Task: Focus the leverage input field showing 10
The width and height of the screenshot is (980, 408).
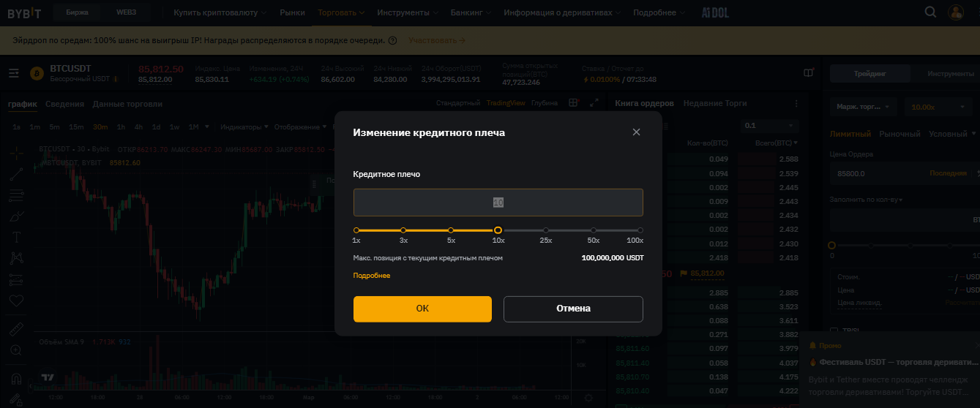Action: pos(498,203)
